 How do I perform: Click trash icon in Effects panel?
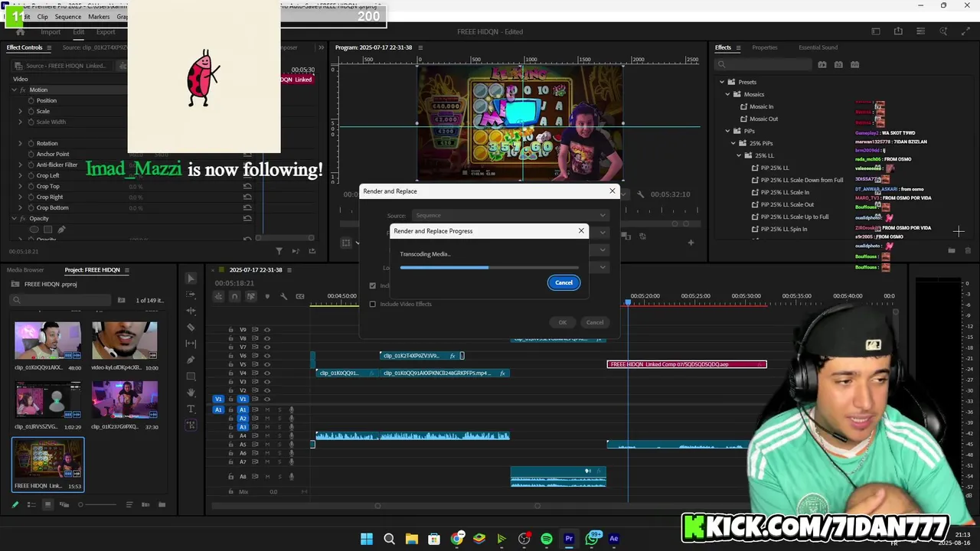[967, 250]
